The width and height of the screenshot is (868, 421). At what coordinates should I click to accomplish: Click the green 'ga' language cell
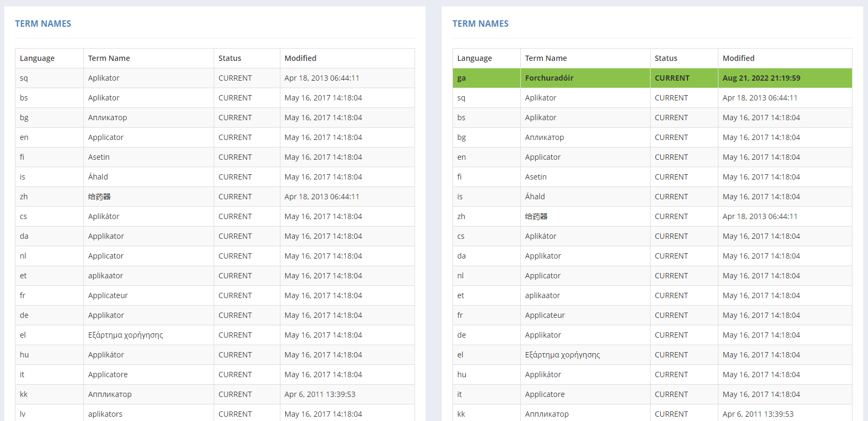pyautogui.click(x=462, y=78)
